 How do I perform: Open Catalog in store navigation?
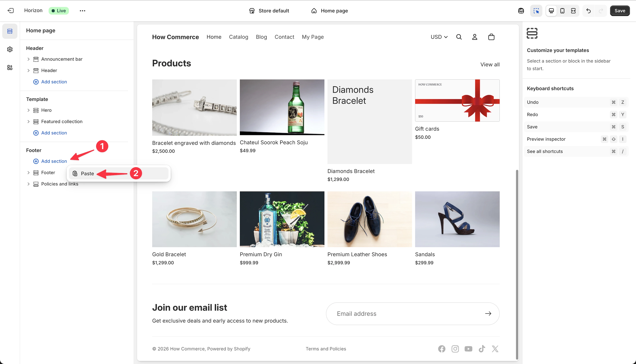tap(238, 37)
